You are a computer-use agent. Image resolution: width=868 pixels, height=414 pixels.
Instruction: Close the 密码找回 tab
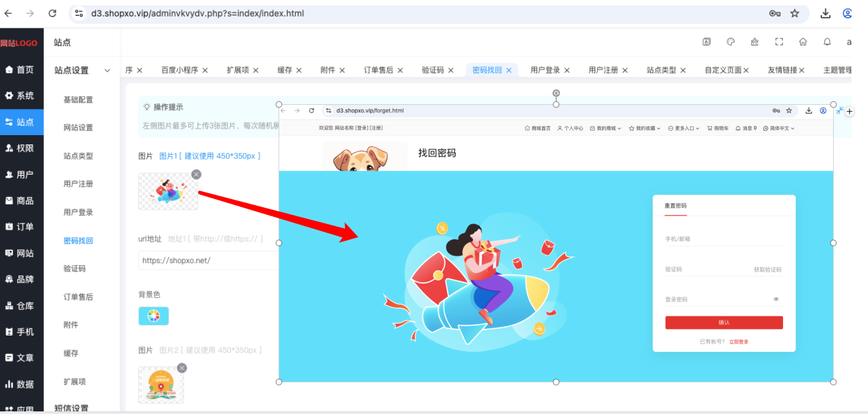pyautogui.click(x=509, y=70)
